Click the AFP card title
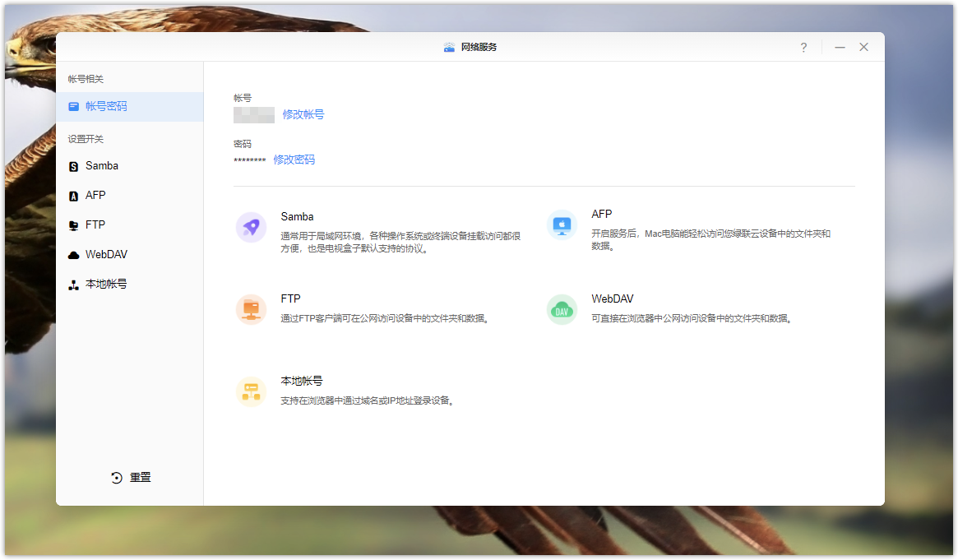Image resolution: width=958 pixels, height=560 pixels. click(x=602, y=215)
